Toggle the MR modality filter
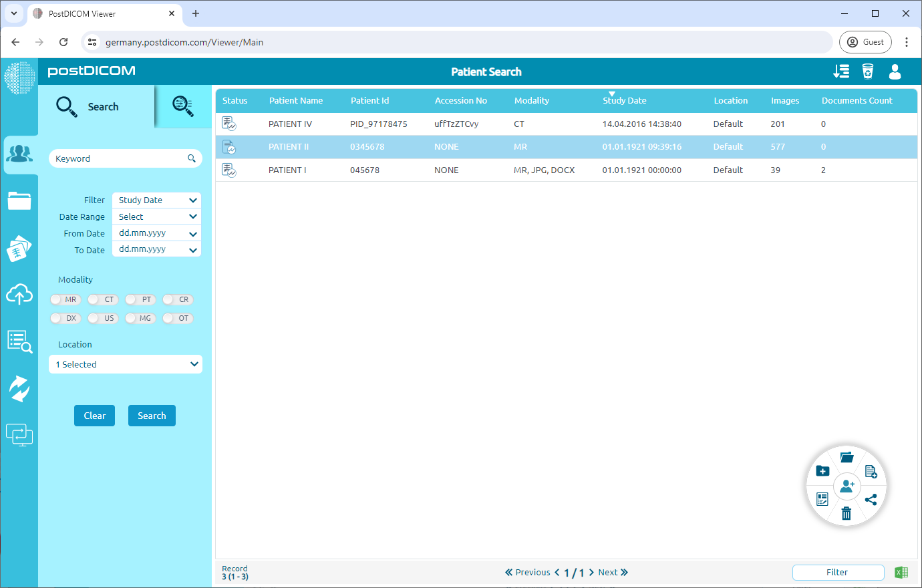 (65, 299)
